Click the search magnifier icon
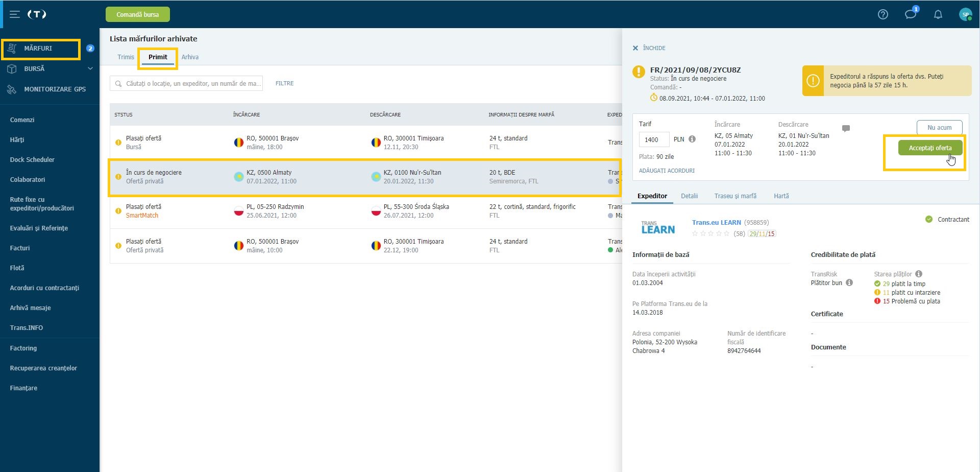This screenshot has width=980, height=472. [118, 84]
